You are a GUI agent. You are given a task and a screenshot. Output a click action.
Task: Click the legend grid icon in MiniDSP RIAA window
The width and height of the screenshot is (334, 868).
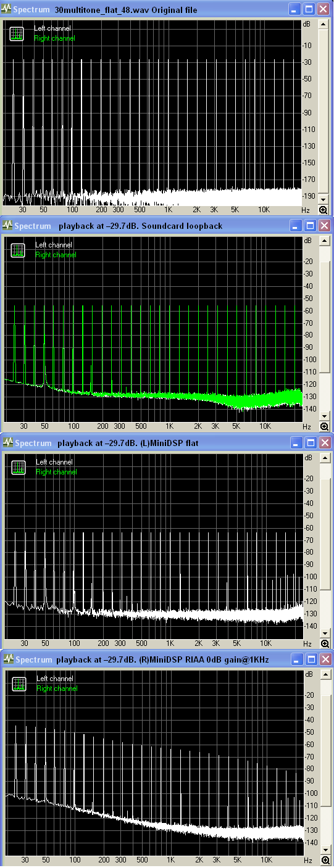coord(19,684)
